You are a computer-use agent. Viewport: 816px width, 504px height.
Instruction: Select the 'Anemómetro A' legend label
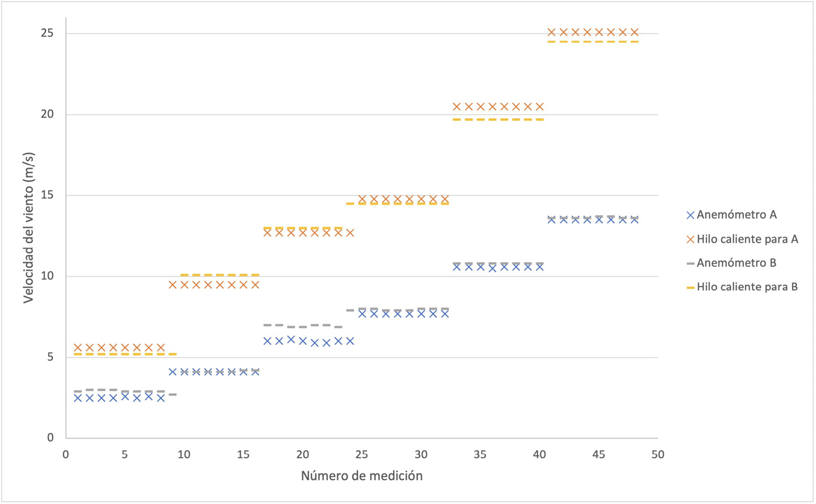736,215
